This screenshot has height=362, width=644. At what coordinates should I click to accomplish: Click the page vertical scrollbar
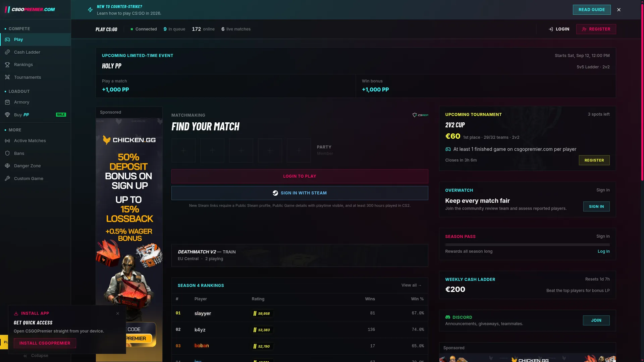[642, 92]
